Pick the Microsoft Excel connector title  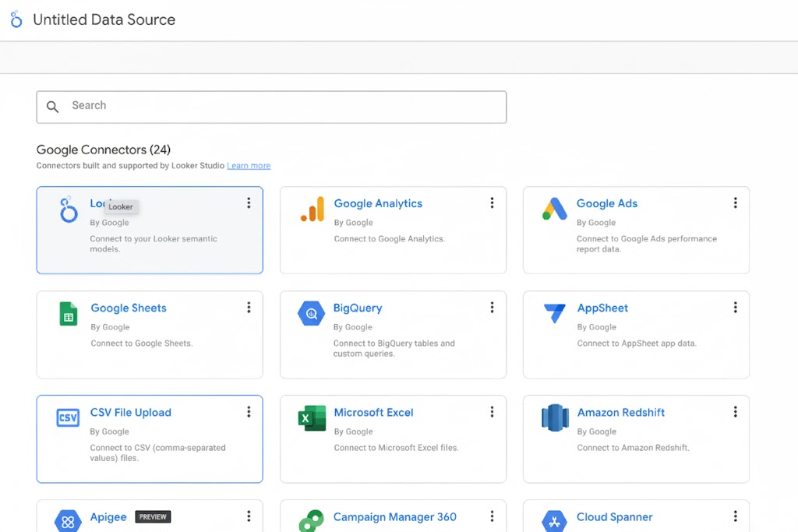click(x=373, y=413)
